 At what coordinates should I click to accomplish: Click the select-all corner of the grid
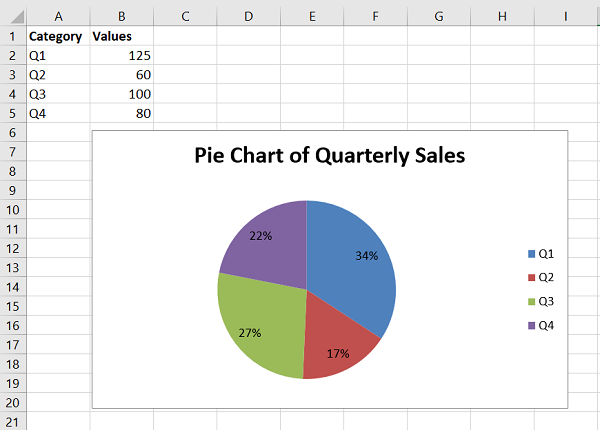[12, 16]
